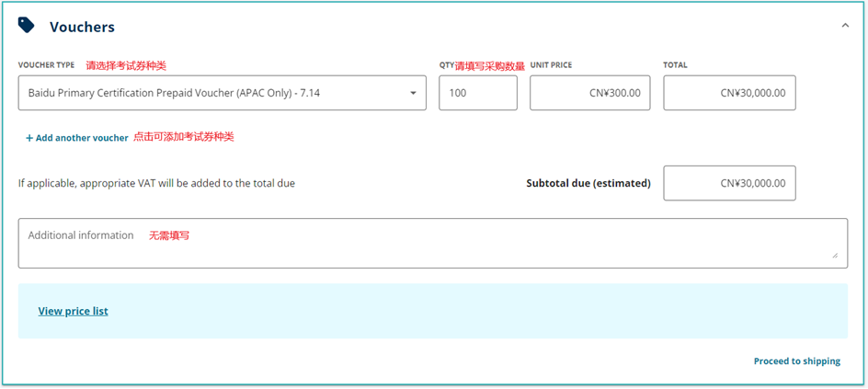Click the QTY field showing 100

point(478,93)
